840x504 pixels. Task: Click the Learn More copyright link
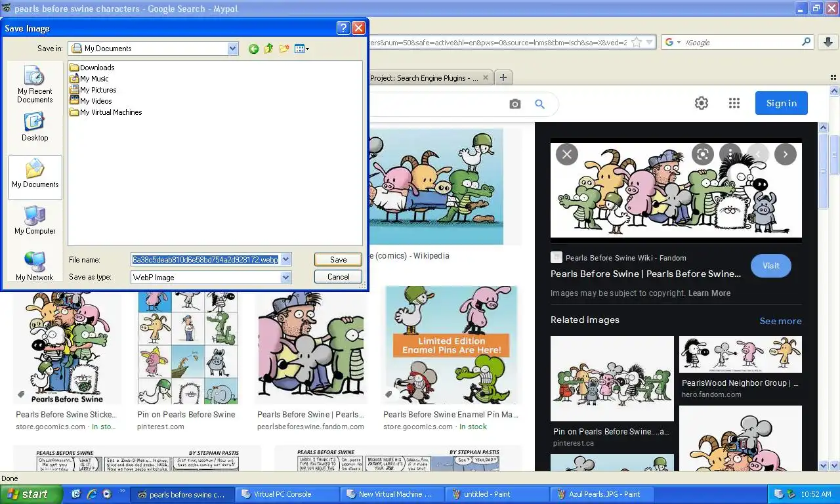[x=709, y=293]
